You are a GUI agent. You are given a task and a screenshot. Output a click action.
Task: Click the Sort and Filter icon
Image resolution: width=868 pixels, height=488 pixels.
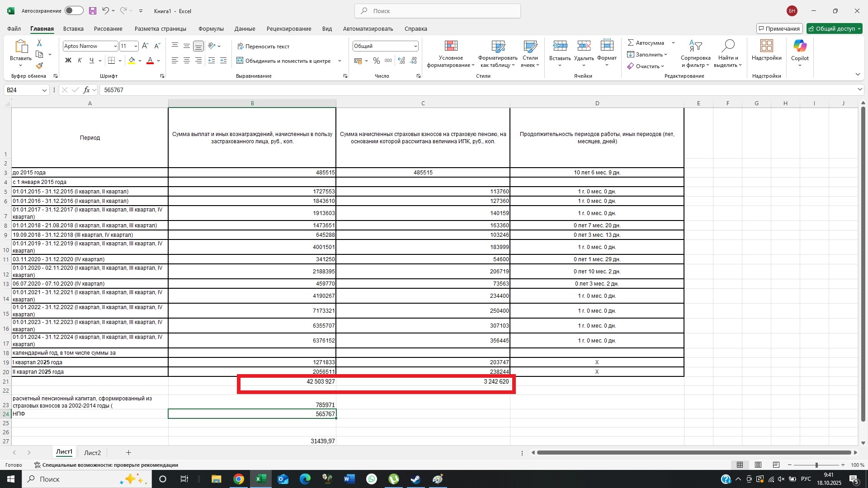point(695,46)
